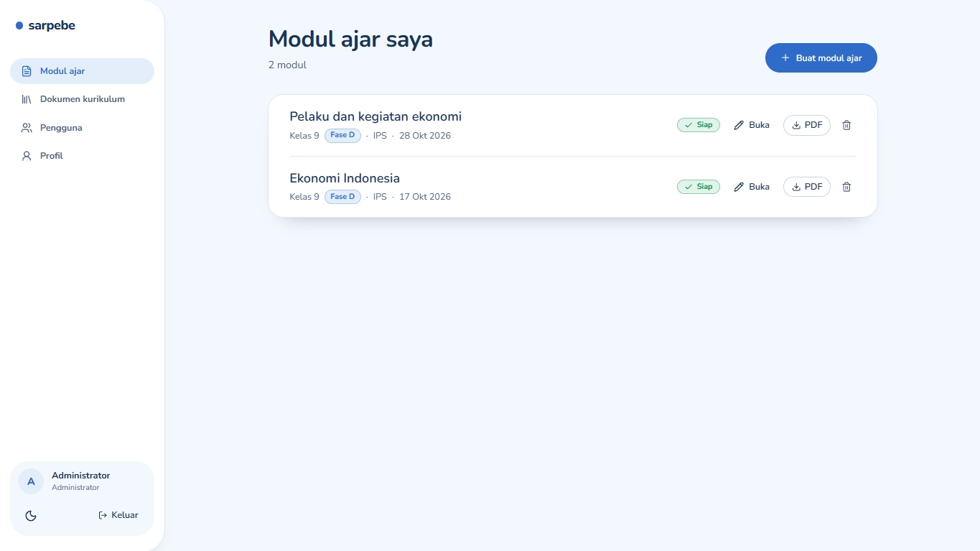This screenshot has width=980, height=551.
Task: Click the sarpebe logo
Action: coord(45,26)
